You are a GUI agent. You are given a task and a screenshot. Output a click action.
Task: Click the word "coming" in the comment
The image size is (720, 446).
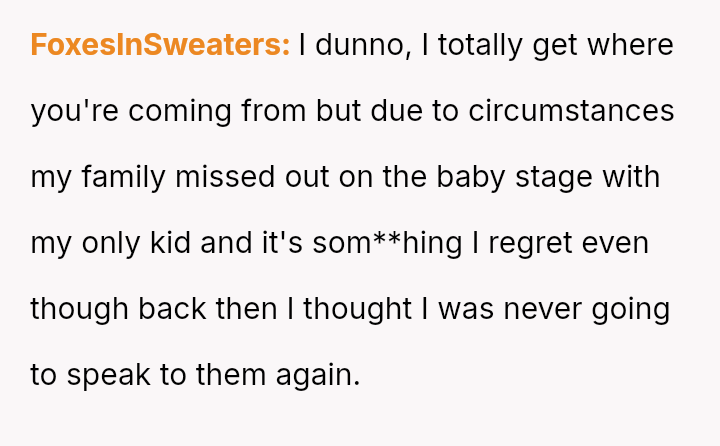click(180, 113)
